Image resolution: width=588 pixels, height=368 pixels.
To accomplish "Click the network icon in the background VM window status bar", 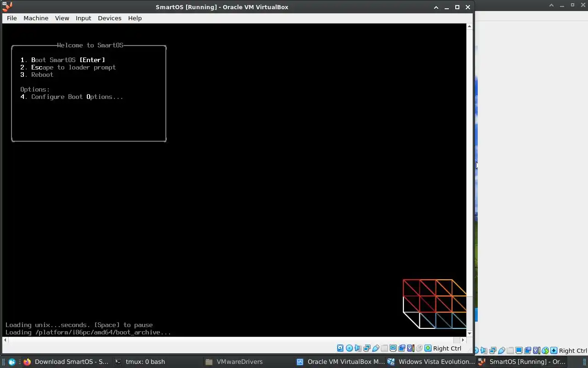I will click(492, 351).
